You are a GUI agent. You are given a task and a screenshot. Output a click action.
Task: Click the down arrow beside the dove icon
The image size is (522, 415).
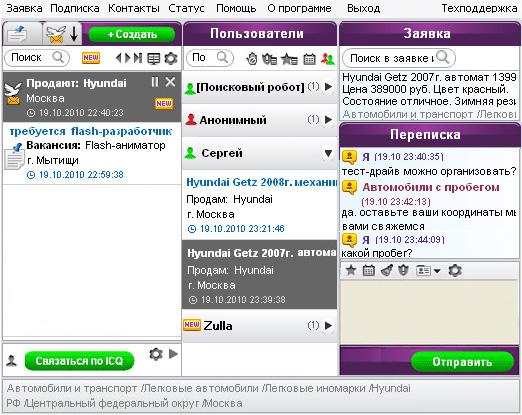74,34
